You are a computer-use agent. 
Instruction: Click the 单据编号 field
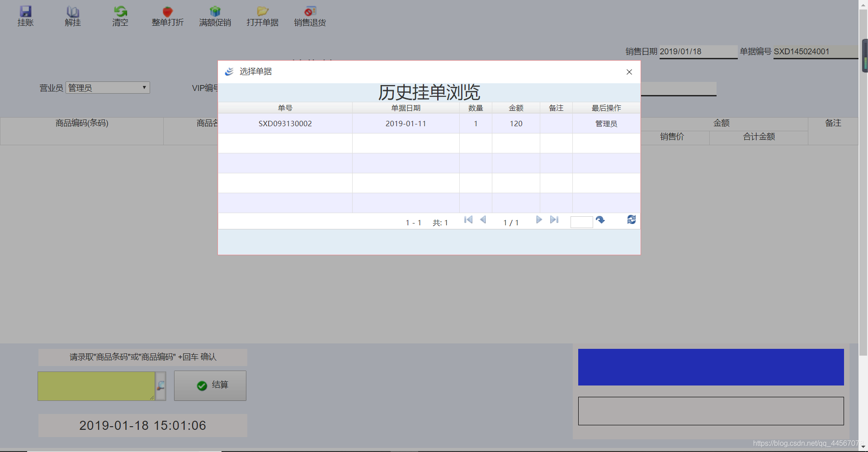click(816, 52)
